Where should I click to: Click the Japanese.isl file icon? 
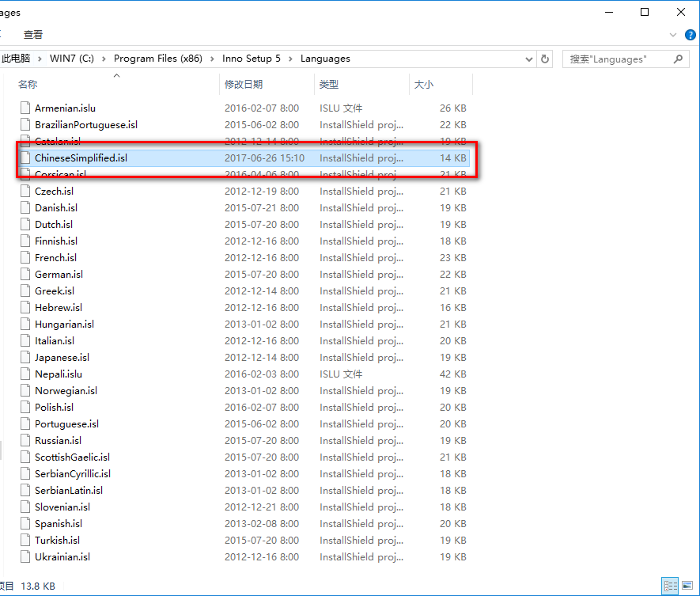point(25,357)
